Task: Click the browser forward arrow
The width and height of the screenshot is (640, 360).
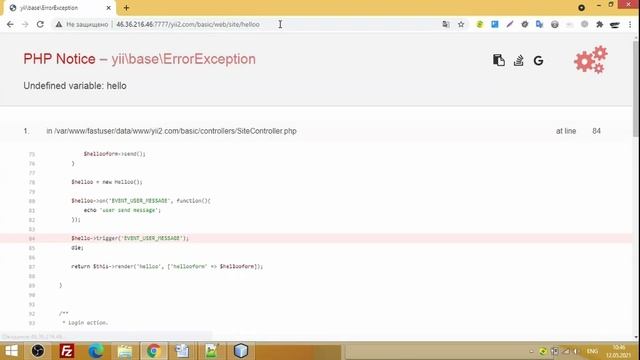Action: tap(25, 24)
